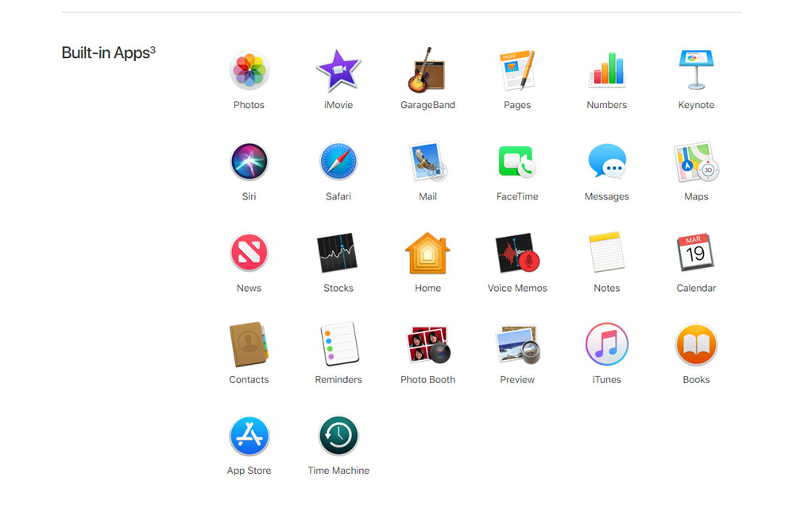The height and width of the screenshot is (527, 812).
Task: Select the Siri icon
Action: click(x=249, y=161)
